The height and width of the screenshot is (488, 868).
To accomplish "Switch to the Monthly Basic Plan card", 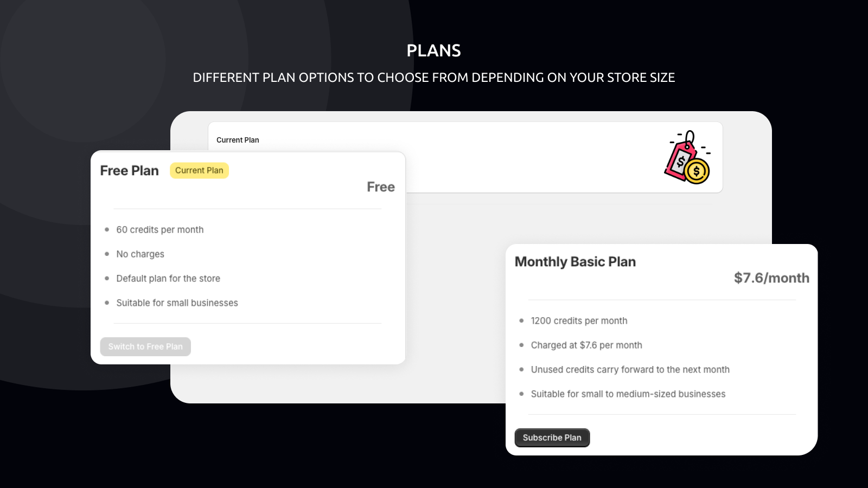I will pyautogui.click(x=575, y=261).
